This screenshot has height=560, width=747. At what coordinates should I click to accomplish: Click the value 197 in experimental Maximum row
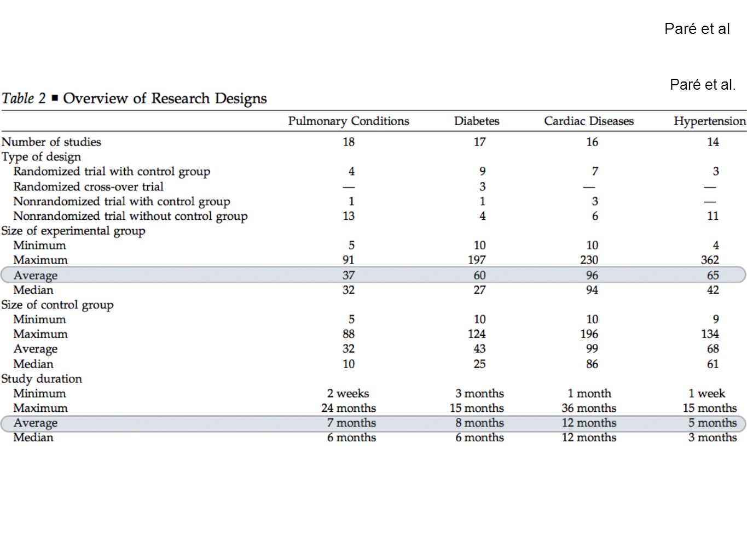coord(477,260)
